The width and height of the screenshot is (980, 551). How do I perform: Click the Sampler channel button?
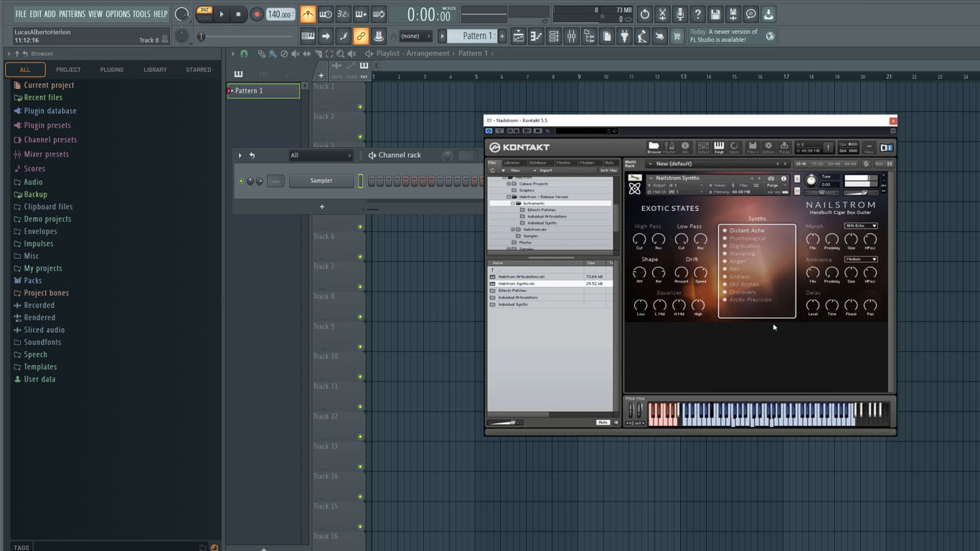321,181
